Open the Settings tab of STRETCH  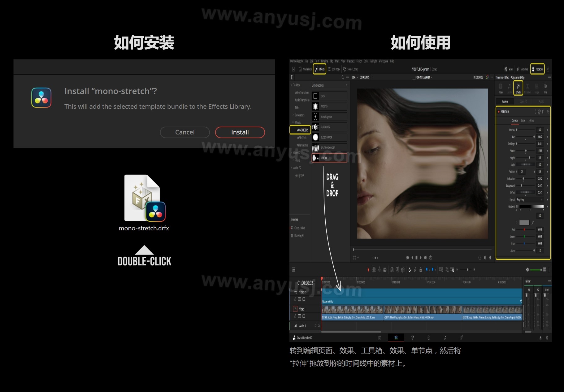(531, 120)
